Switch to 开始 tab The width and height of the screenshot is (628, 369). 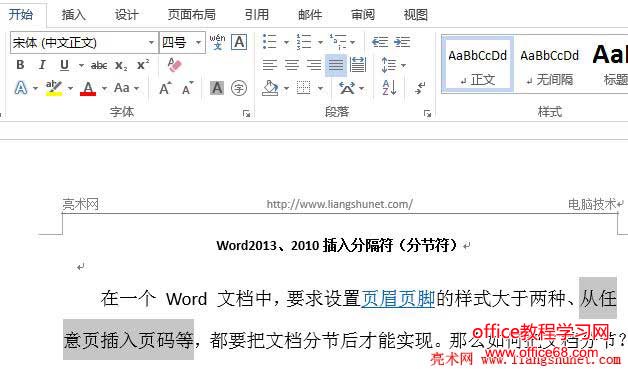[x=21, y=15]
